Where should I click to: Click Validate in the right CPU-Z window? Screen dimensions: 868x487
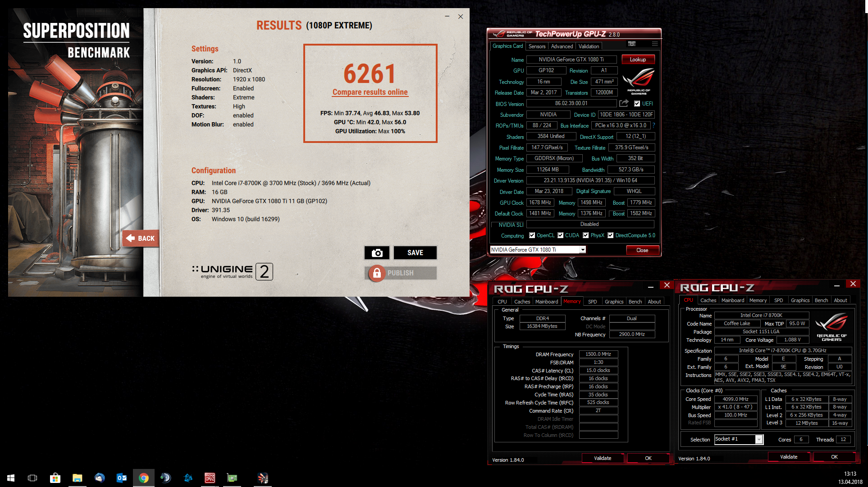pyautogui.click(x=789, y=457)
